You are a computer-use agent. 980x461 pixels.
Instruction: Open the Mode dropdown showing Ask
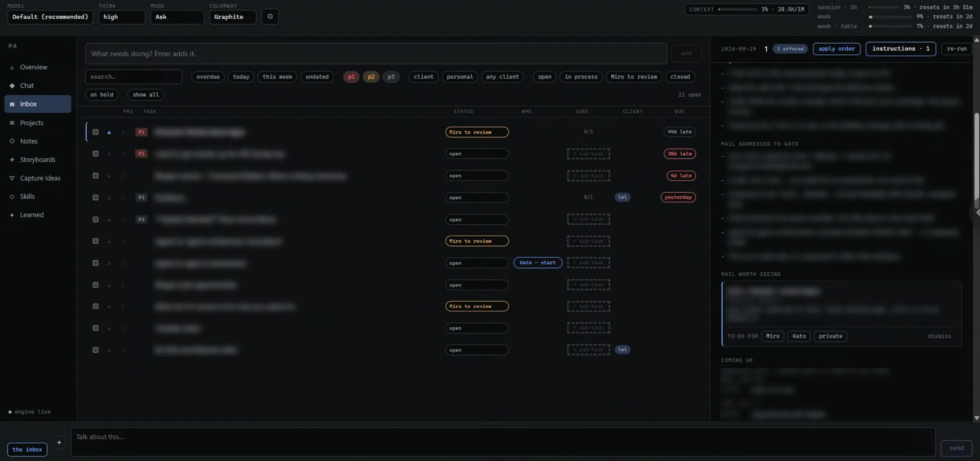pos(177,17)
